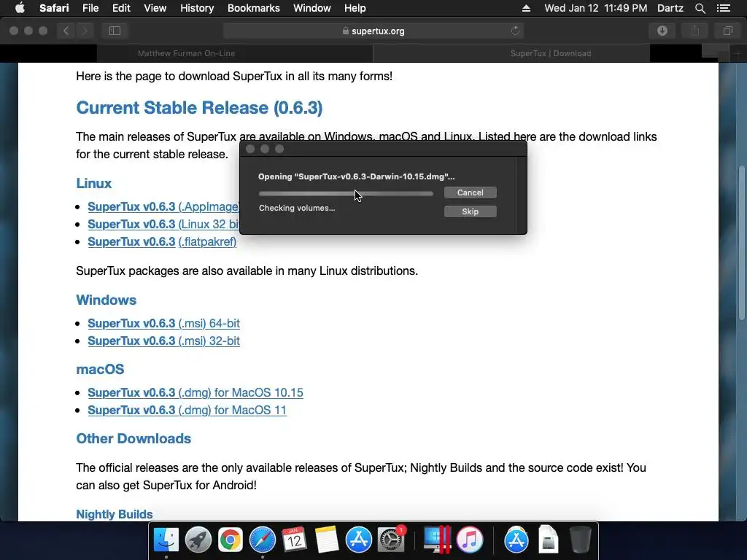This screenshot has width=747, height=560.
Task: Open Finder from the Dock
Action: [x=166, y=540]
